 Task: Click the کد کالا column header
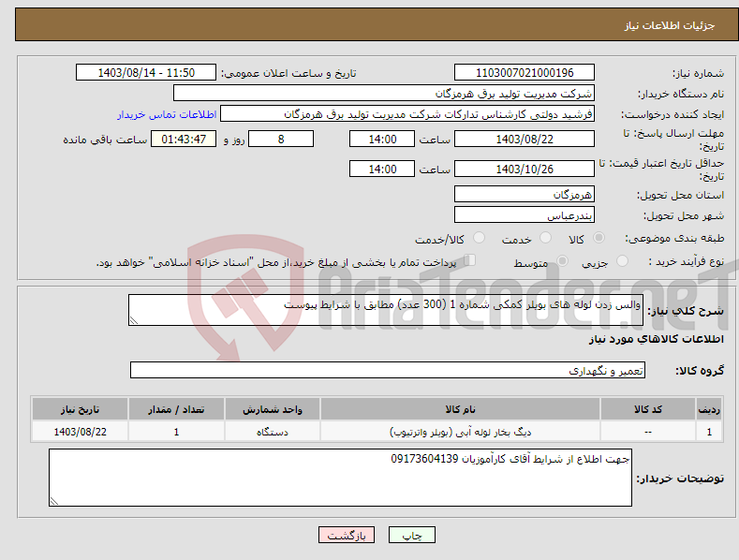pyautogui.click(x=648, y=409)
